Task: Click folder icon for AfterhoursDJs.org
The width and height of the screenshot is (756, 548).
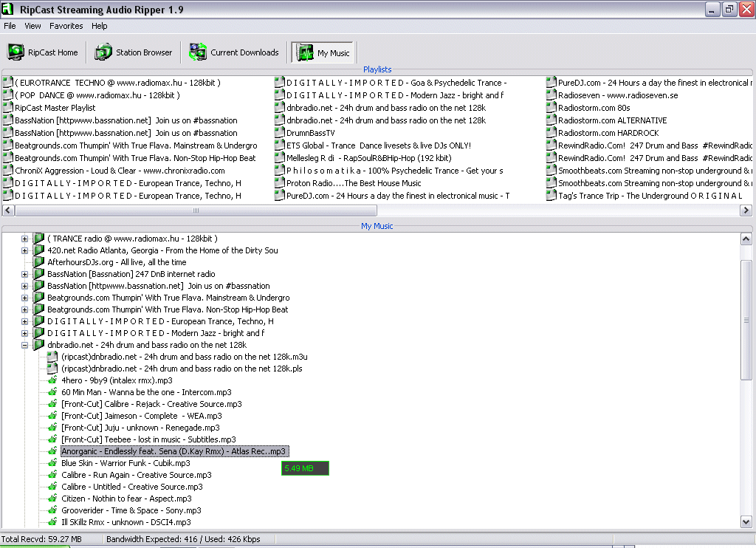Action: (38, 262)
